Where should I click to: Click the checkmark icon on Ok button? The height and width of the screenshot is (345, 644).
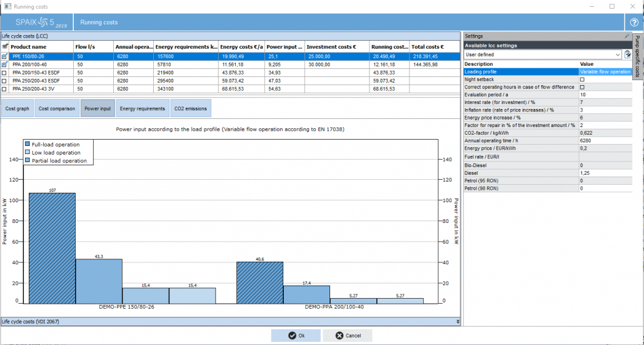pyautogui.click(x=292, y=336)
